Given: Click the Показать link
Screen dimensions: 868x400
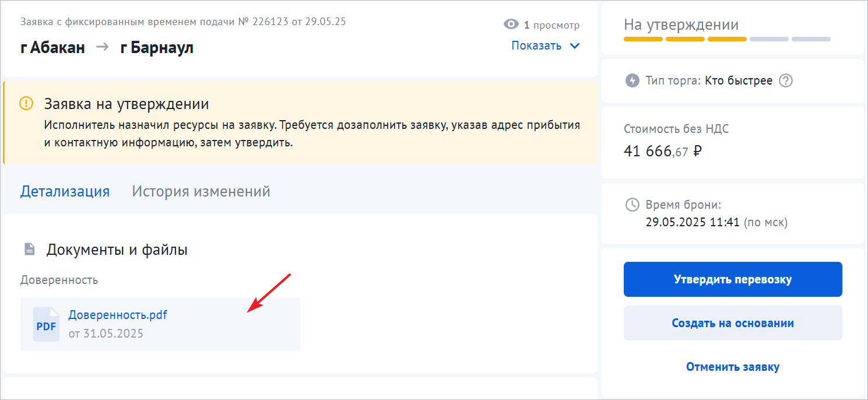Looking at the screenshot, I should 536,45.
